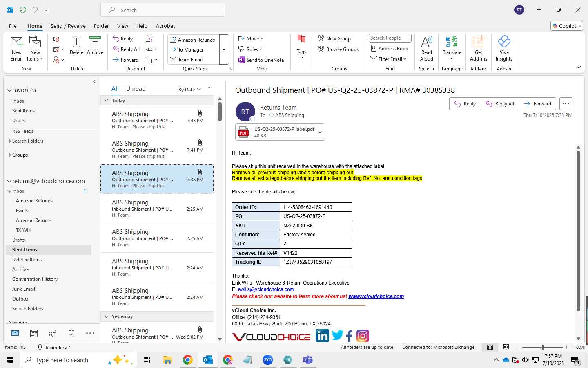Image resolution: width=588 pixels, height=368 pixels.
Task: Collapse the returns@vcloudchoice.com account
Action: pos(9,181)
